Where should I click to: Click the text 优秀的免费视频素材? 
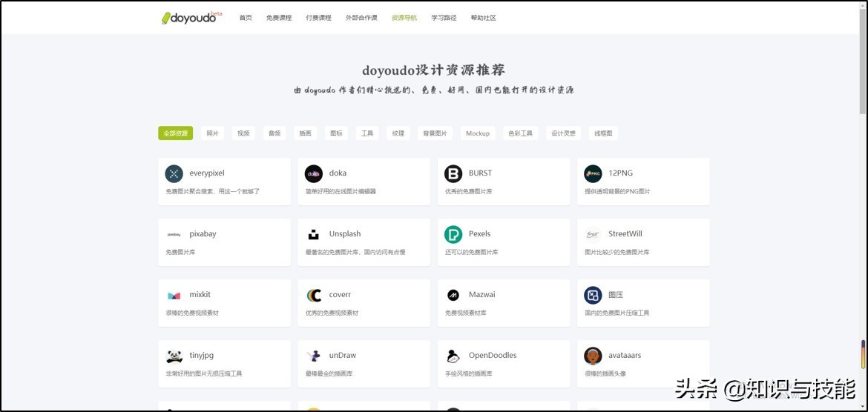(332, 313)
